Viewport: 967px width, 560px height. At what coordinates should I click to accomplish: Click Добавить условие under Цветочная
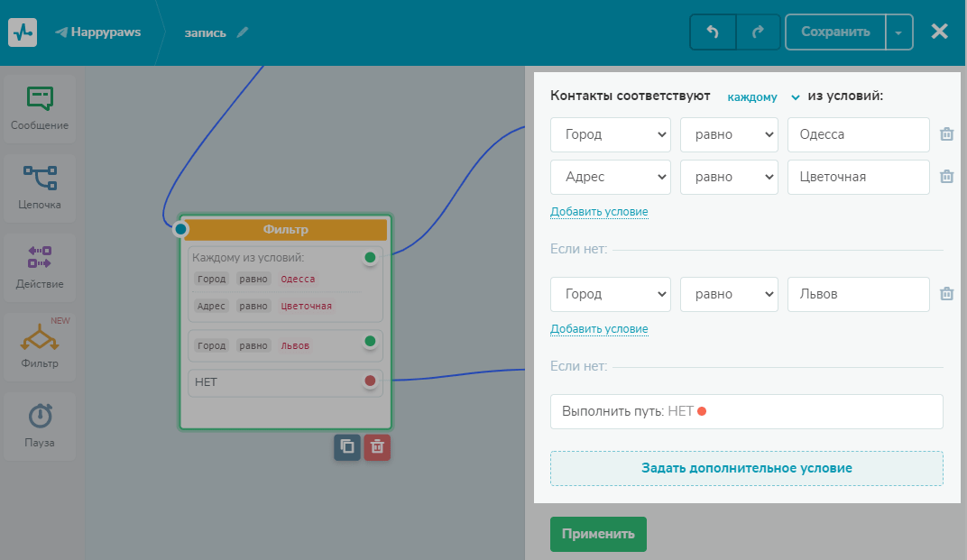coord(599,212)
